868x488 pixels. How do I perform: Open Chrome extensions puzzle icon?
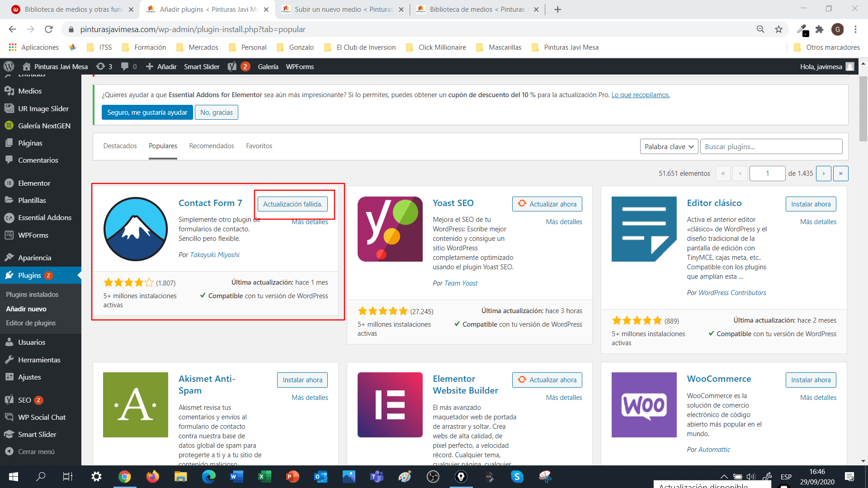(819, 29)
